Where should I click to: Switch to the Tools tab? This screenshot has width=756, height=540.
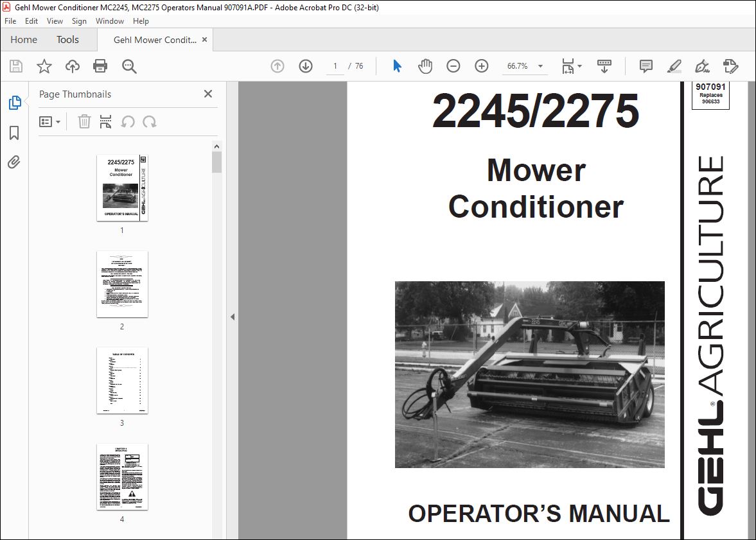click(x=67, y=40)
